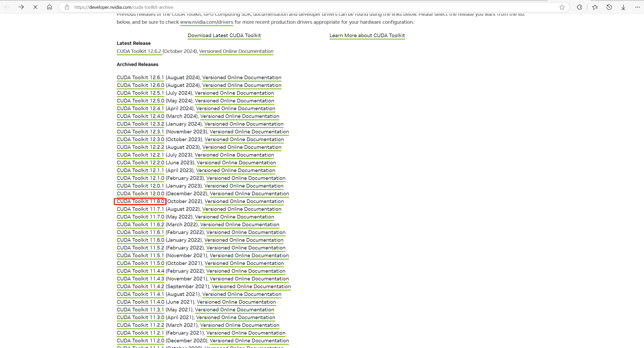Open Learn More about CUDA Toolkit
The width and height of the screenshot is (644, 348).
[x=367, y=35]
